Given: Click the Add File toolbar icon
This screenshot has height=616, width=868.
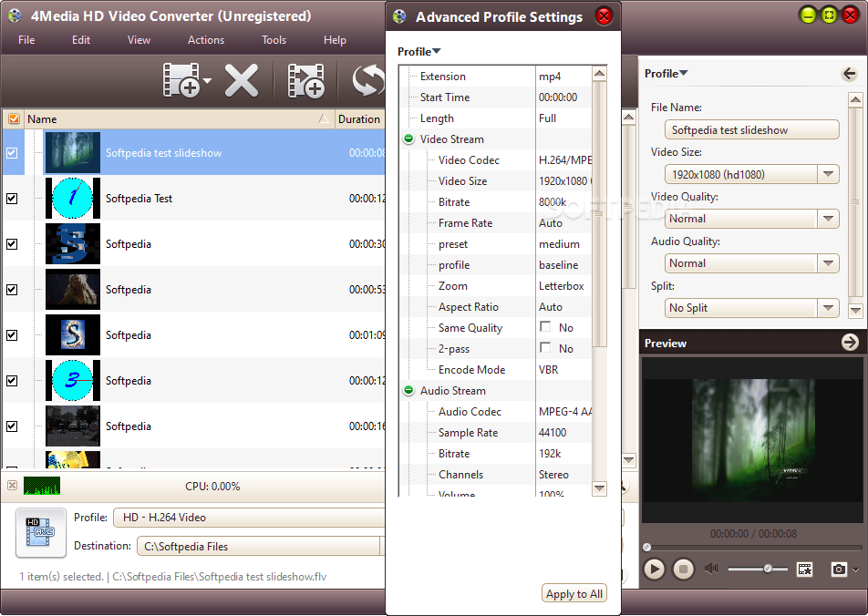Looking at the screenshot, I should 181,80.
